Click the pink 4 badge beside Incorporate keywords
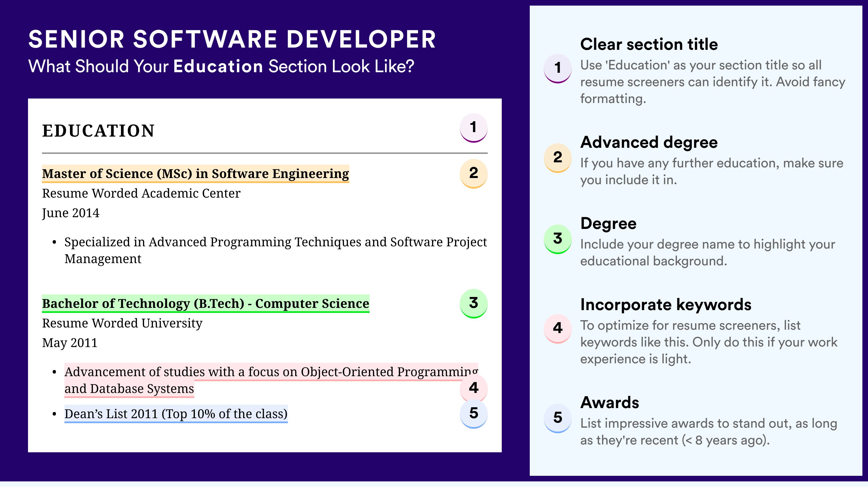This screenshot has height=487, width=868. [x=558, y=329]
